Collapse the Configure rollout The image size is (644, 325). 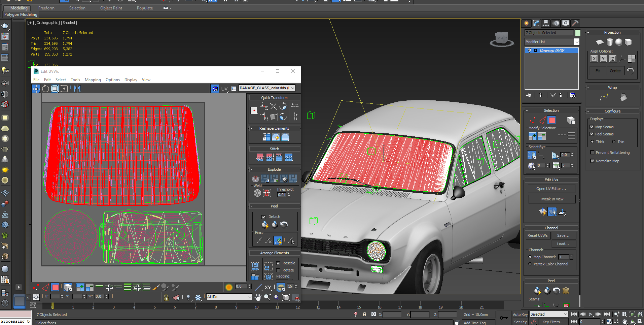coord(588,111)
